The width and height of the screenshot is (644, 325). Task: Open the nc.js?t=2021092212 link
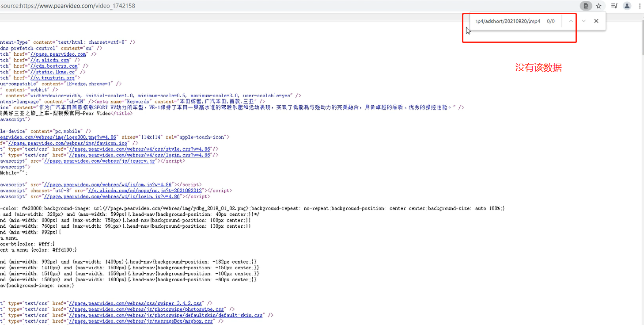(145, 191)
